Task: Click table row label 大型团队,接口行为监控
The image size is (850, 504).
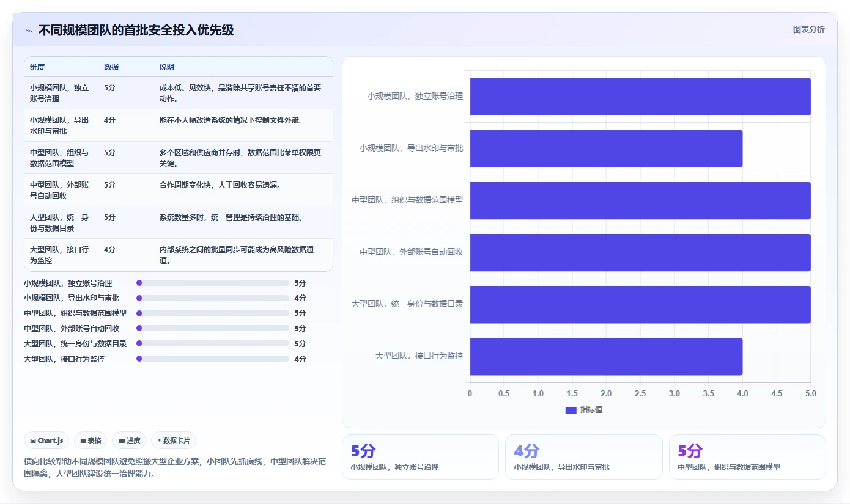Action: tap(59, 255)
